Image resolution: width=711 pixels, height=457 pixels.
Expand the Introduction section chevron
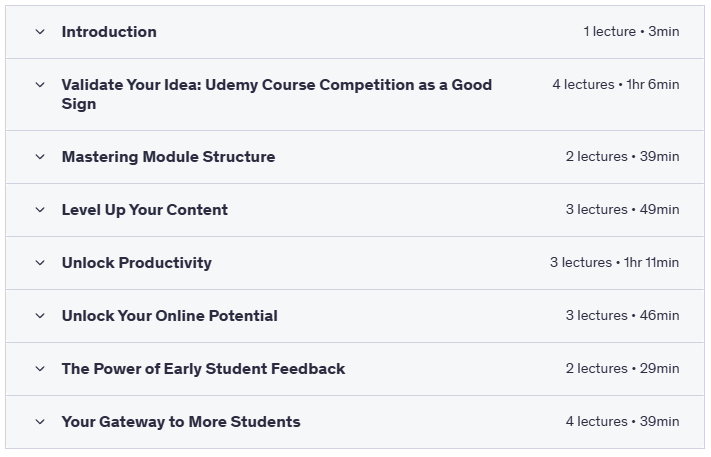(x=40, y=32)
